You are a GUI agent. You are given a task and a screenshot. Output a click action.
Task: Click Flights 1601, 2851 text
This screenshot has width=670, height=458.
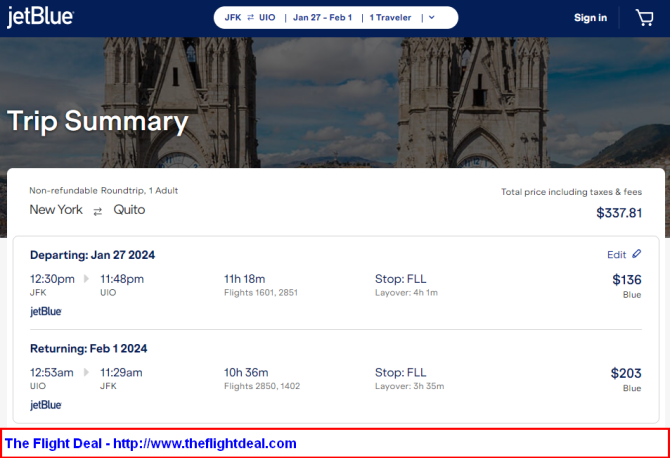[x=261, y=293]
